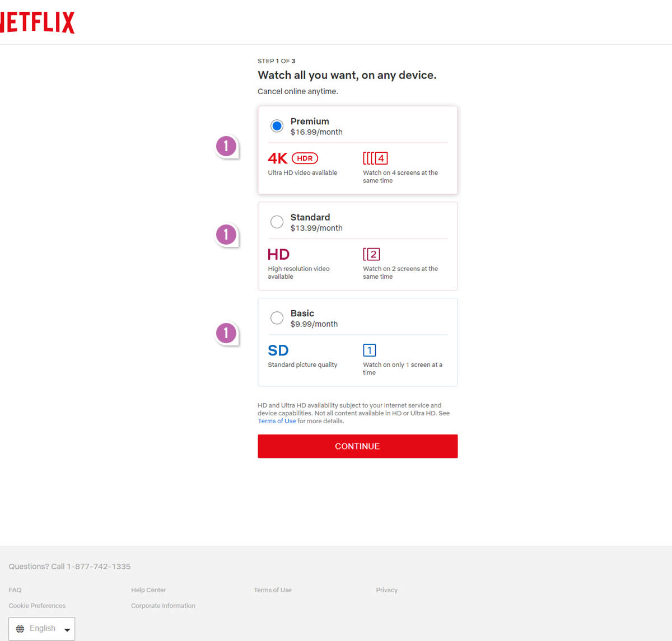Select the Basic plan radio button
Screen dimensions: 672x641
coord(277,318)
